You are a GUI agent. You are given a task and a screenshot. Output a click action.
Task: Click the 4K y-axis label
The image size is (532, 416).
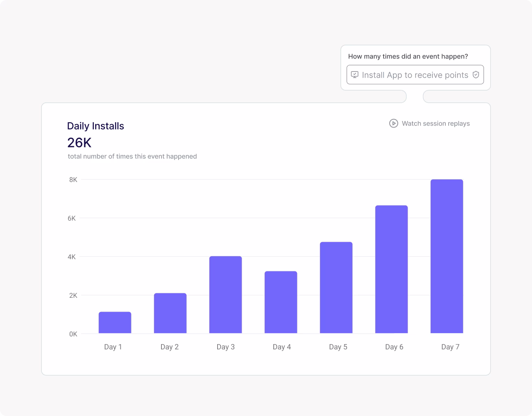tap(72, 256)
